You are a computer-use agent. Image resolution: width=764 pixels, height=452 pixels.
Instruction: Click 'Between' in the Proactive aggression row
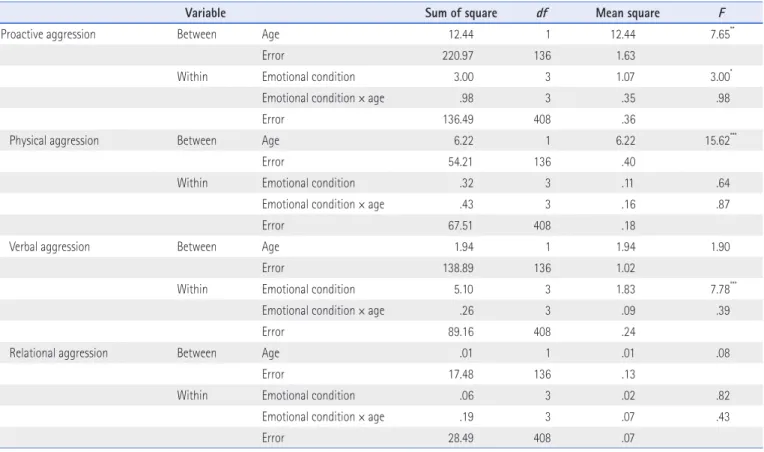[x=196, y=35]
